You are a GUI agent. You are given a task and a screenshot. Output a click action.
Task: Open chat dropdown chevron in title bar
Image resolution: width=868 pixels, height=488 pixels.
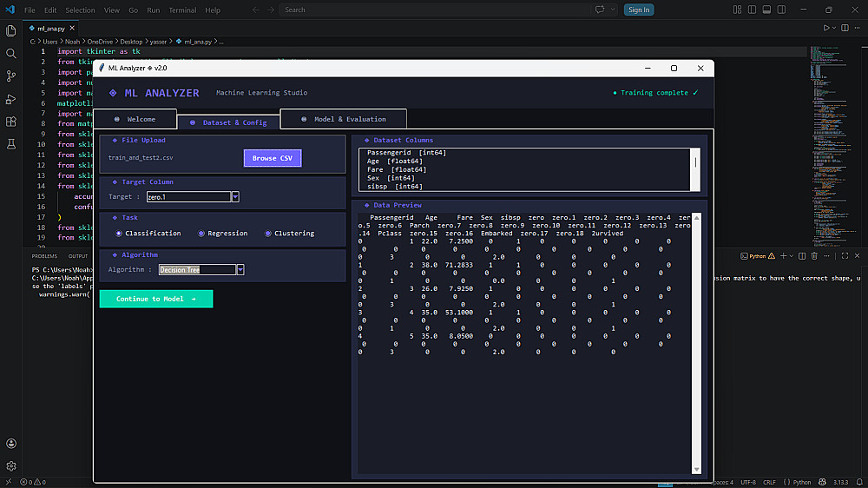[613, 10]
